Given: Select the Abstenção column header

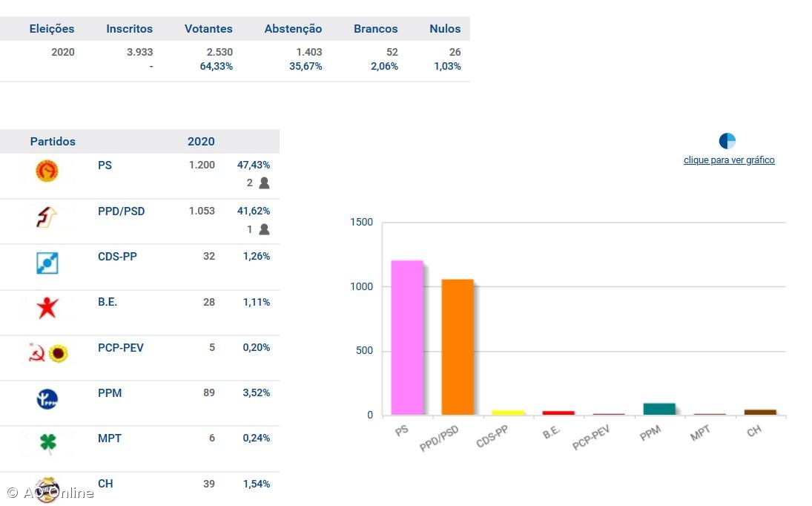Looking at the screenshot, I should coord(293,29).
